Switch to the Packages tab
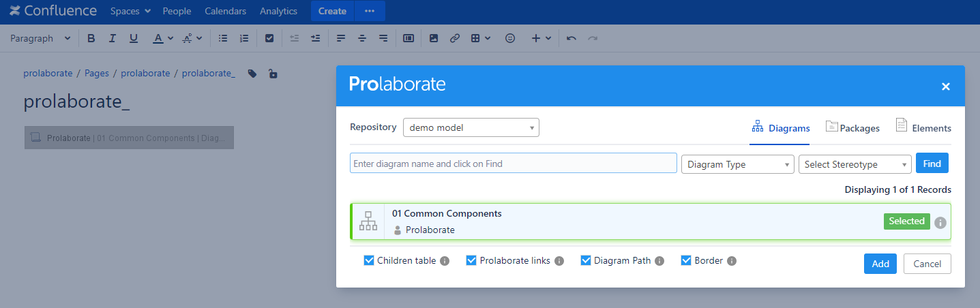The height and width of the screenshot is (308, 980). (852, 127)
